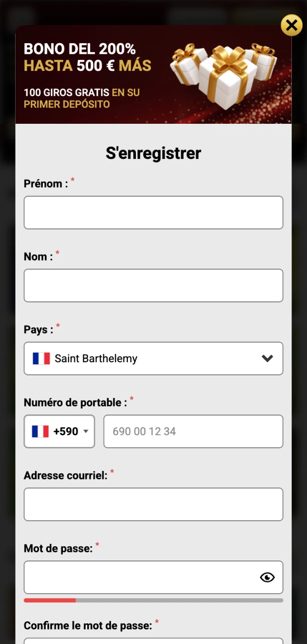Open the +590 phone code dropdown
The width and height of the screenshot is (307, 644).
59,431
